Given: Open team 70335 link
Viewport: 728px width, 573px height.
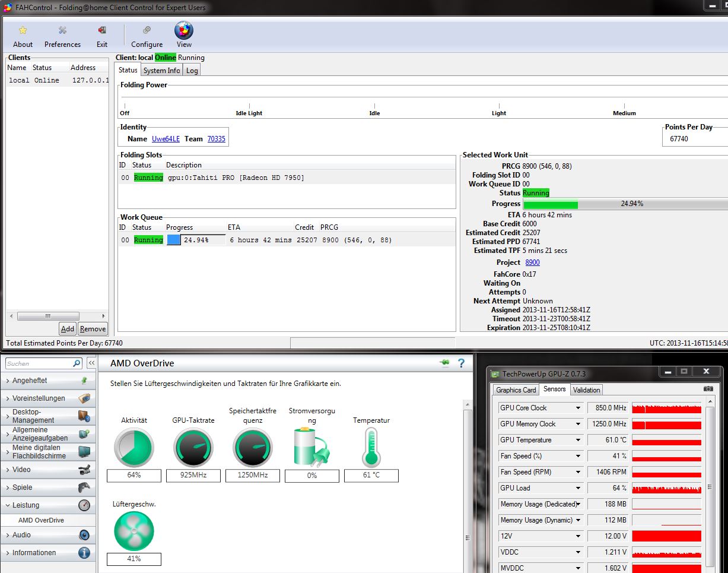Looking at the screenshot, I should click(216, 138).
